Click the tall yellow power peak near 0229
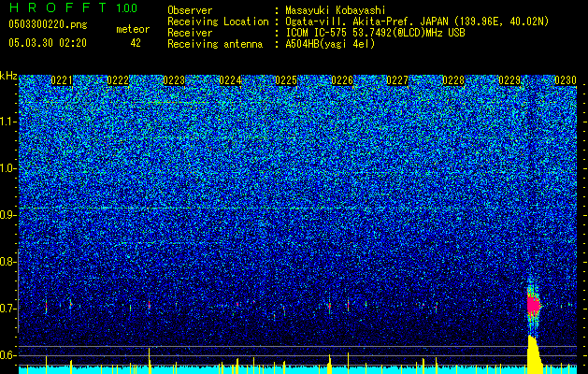The height and width of the screenshot is (374, 588). [x=534, y=354]
